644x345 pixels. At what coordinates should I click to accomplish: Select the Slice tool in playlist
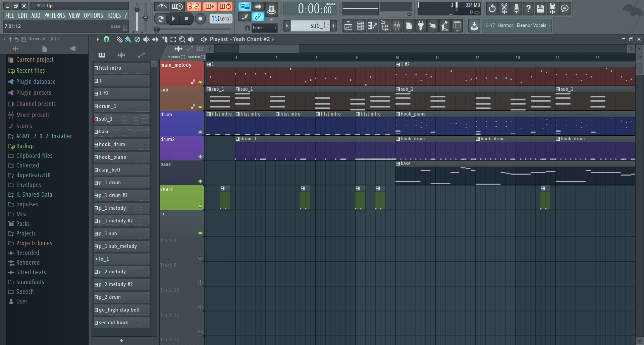[164, 40]
